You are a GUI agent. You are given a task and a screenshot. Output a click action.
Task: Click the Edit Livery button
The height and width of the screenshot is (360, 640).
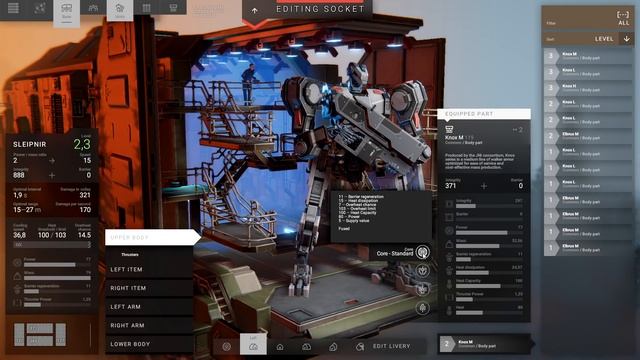pyautogui.click(x=391, y=346)
